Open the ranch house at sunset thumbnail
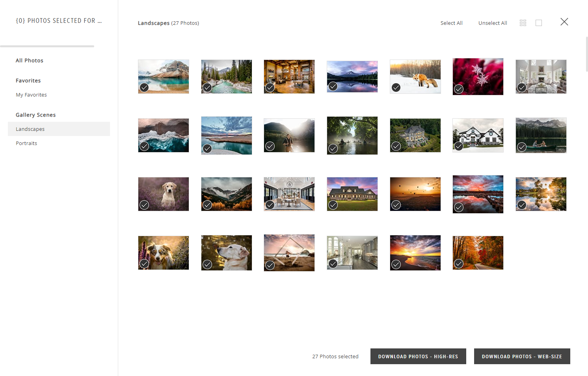 352,194
